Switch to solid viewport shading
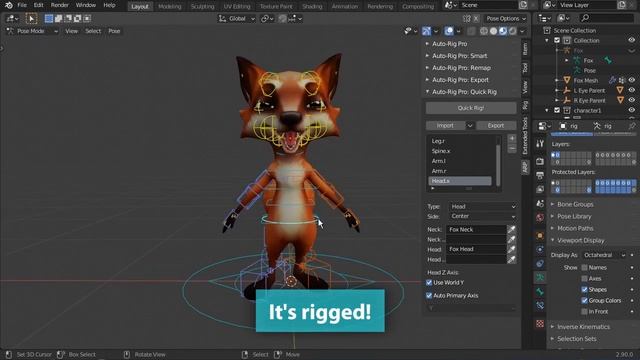Image resolution: width=640 pixels, height=360 pixels. coord(493,31)
